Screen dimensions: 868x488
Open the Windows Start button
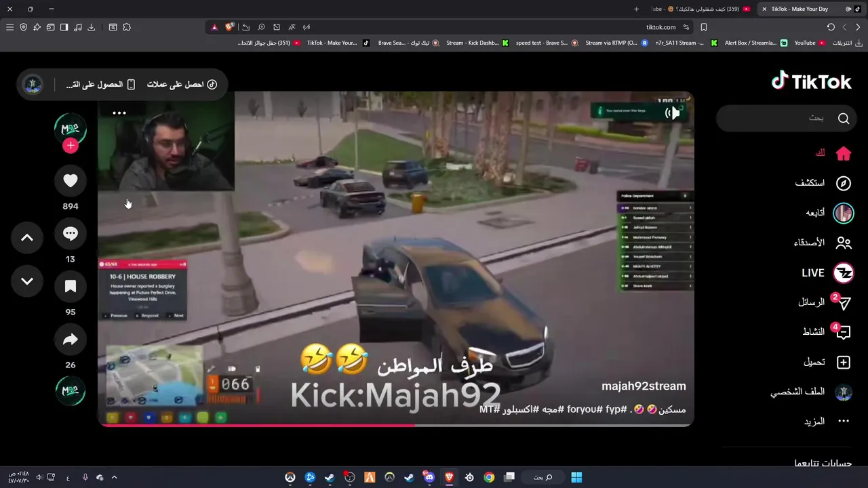(576, 477)
